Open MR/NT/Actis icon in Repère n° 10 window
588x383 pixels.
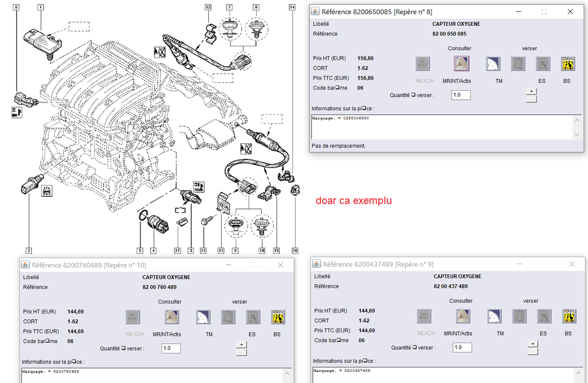click(x=170, y=317)
